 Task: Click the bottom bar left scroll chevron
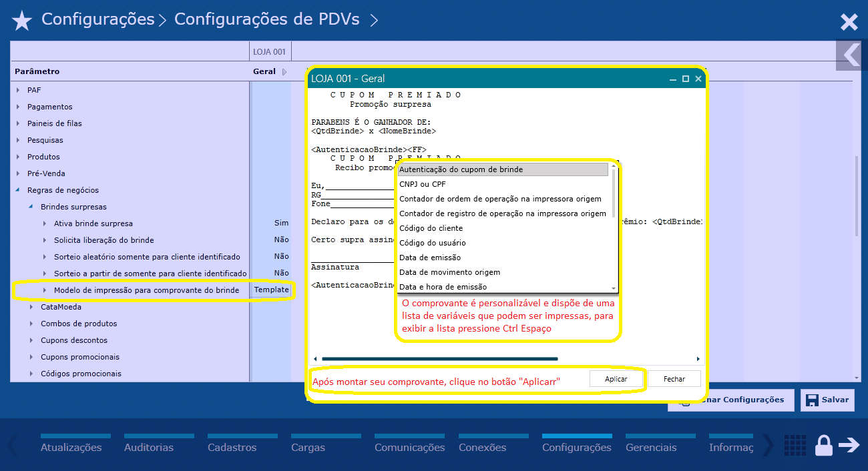pyautogui.click(x=13, y=445)
